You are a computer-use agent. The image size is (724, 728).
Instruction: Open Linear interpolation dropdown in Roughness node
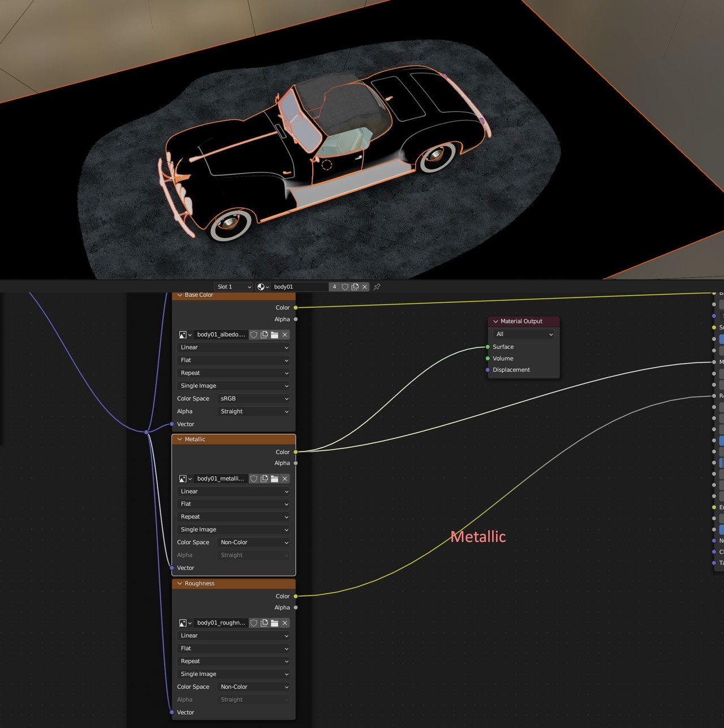pyautogui.click(x=234, y=636)
